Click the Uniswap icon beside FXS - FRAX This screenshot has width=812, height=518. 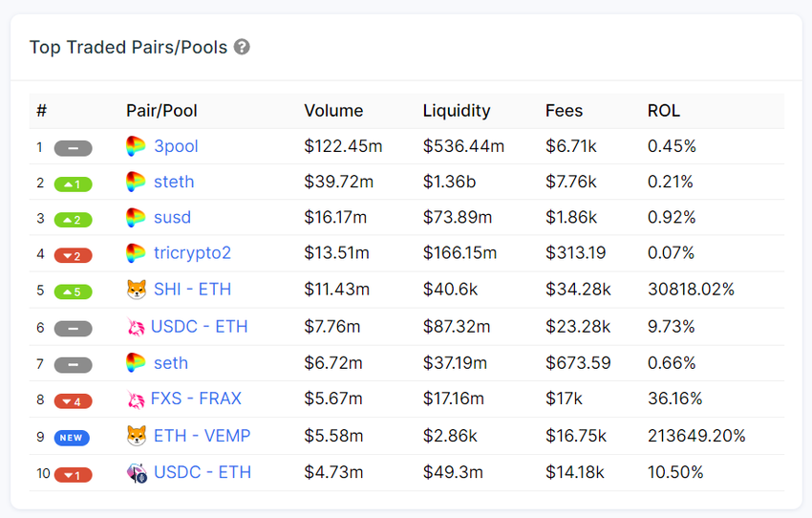tap(136, 399)
